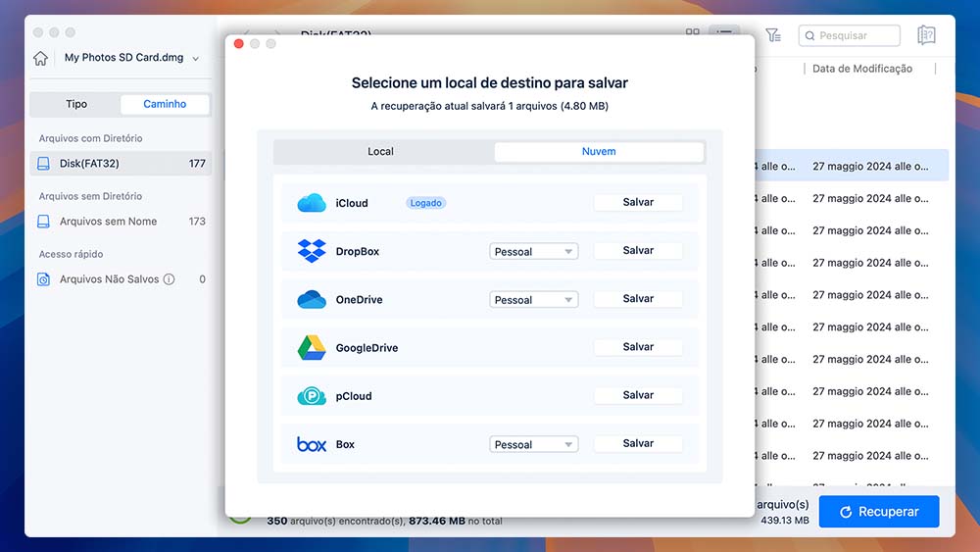This screenshot has width=980, height=552.
Task: Click Salvar in the GoogleDrive row
Action: pyautogui.click(x=638, y=346)
